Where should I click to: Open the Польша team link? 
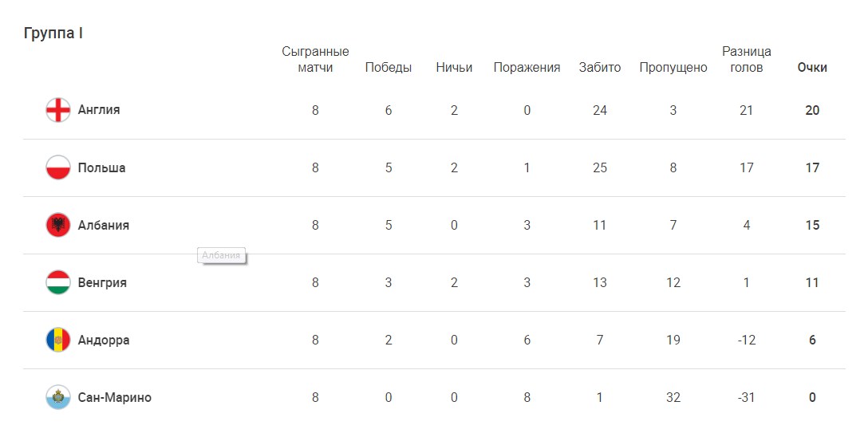[101, 167]
